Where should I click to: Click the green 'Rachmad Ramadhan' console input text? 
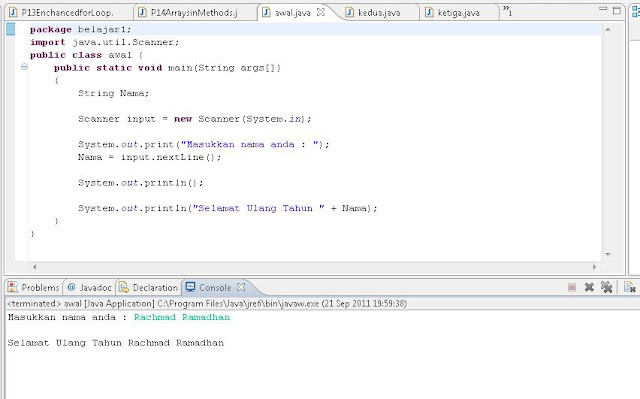click(x=182, y=317)
